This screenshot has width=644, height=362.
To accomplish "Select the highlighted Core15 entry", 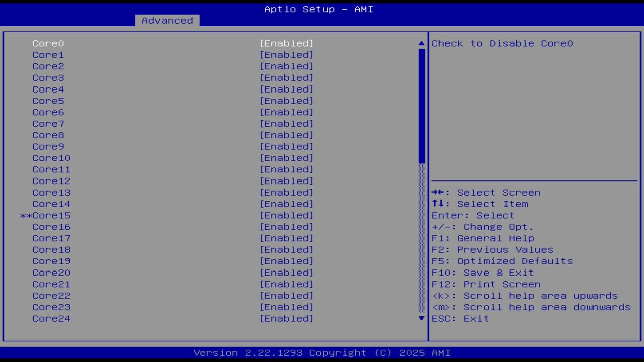I will [51, 215].
